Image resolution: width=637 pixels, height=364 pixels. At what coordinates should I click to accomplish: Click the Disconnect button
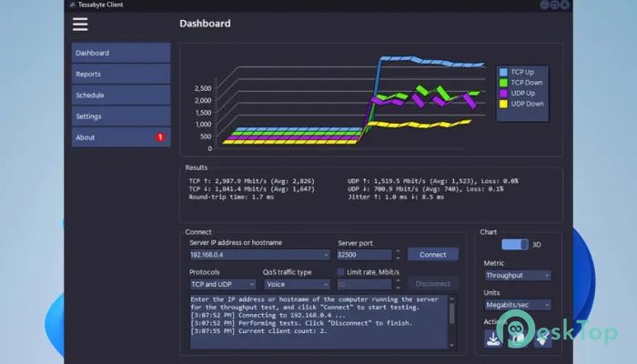[432, 284]
